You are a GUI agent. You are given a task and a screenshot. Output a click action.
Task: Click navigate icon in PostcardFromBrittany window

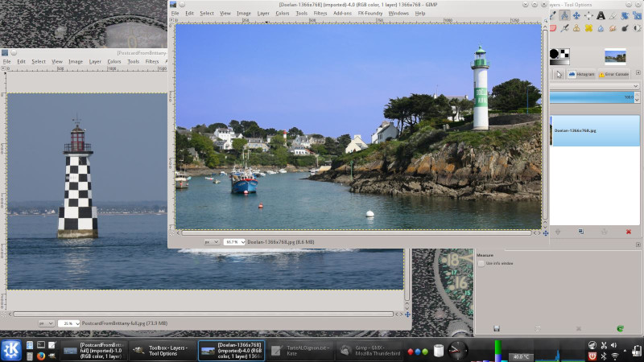407,315
